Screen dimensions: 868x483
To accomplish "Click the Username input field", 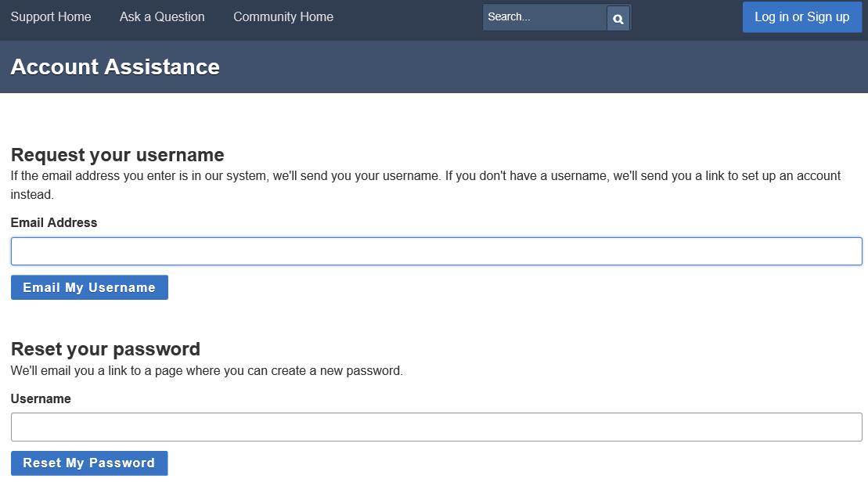I will [x=436, y=427].
